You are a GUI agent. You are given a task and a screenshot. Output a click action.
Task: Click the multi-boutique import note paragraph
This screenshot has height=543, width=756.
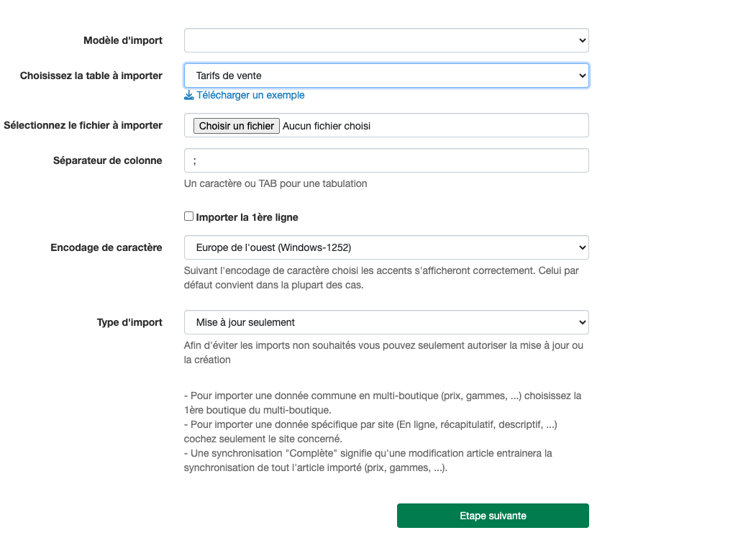(x=383, y=432)
